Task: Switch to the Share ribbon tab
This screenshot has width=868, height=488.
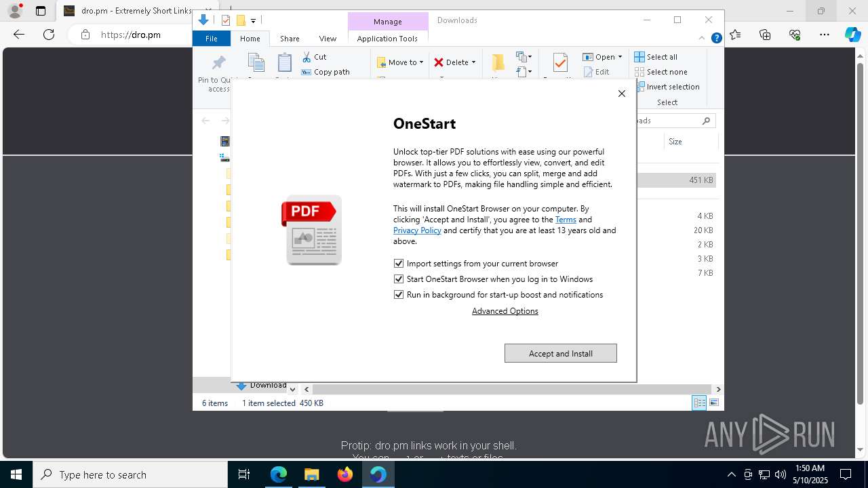Action: (x=290, y=39)
